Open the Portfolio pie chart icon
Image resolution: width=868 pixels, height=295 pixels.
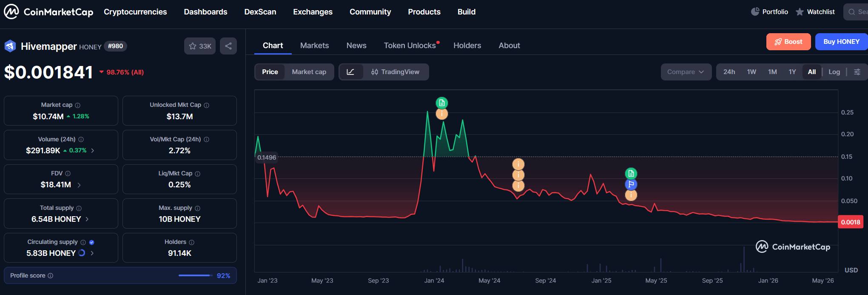[x=755, y=11]
